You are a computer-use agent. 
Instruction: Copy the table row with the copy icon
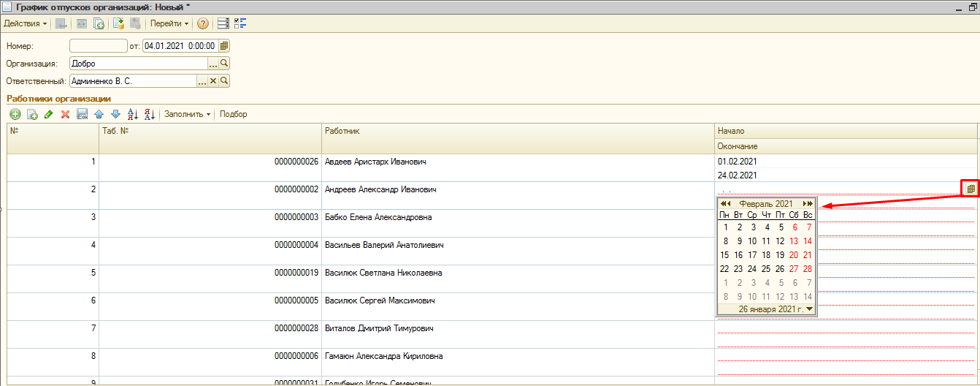(32, 114)
